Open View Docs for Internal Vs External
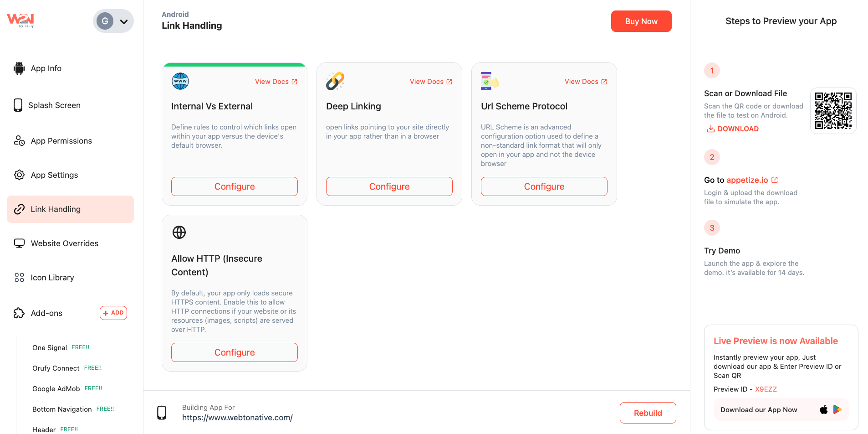 click(x=276, y=82)
